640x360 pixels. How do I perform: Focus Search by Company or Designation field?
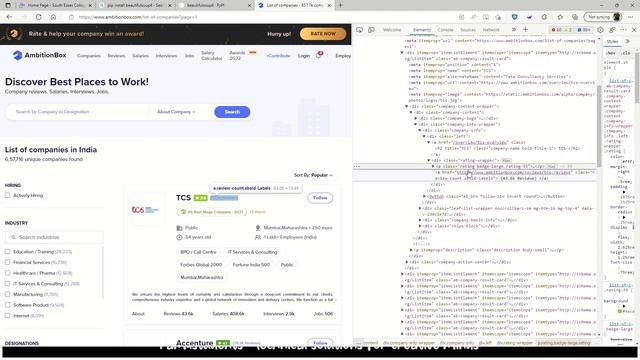tap(78, 112)
